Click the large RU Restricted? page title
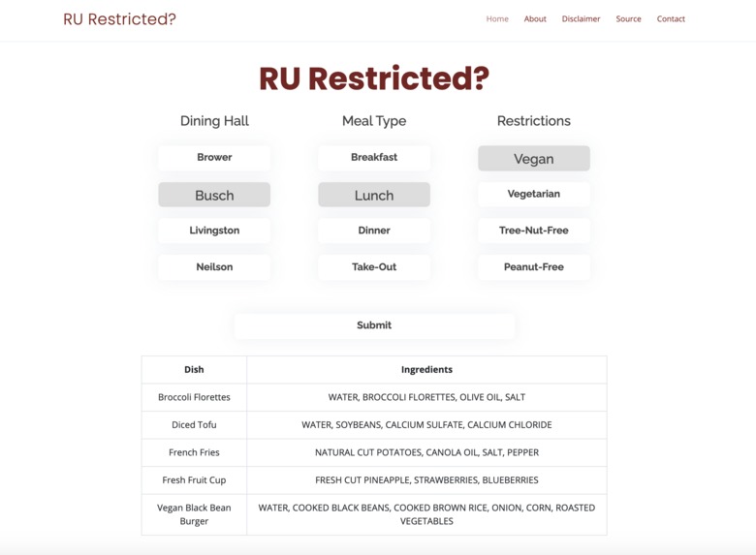 374,78
